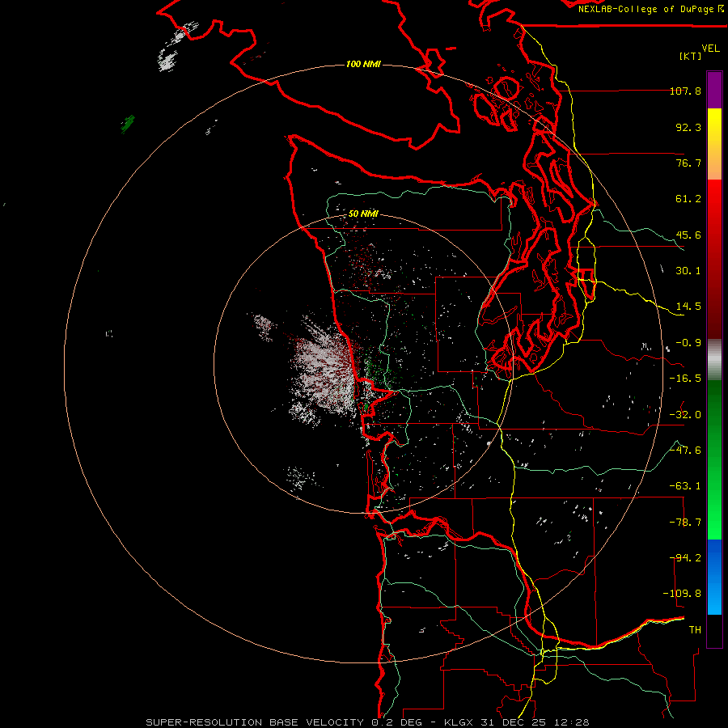Image resolution: width=728 pixels, height=728 pixels.
Task: Click the -32.0 velocity scale value
Action: pyautogui.click(x=685, y=415)
